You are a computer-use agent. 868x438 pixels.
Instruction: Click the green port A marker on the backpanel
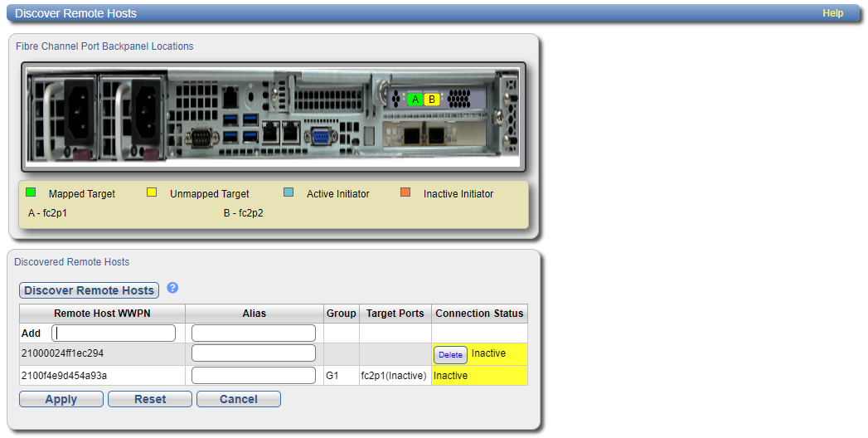(x=415, y=100)
